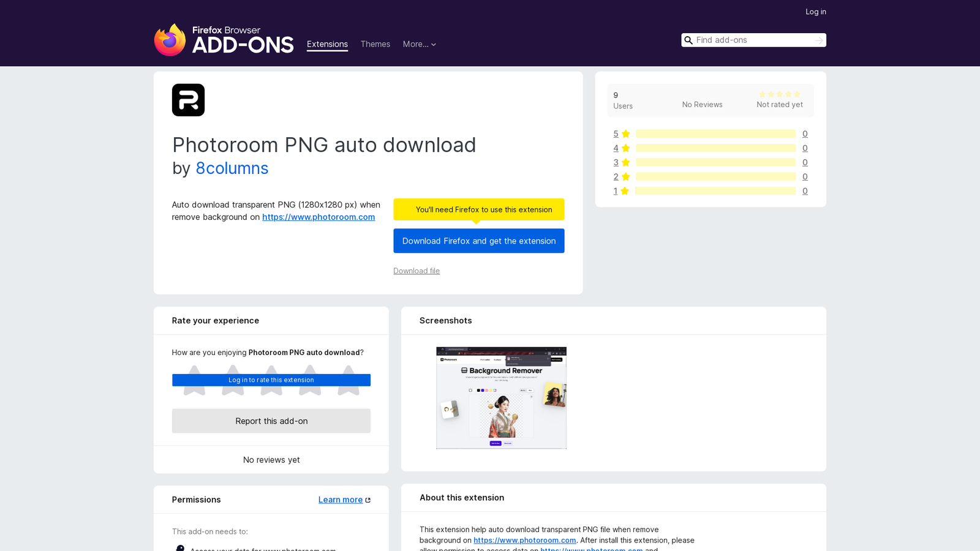Open the Themes tab
This screenshot has width=980, height=551.
375,44
